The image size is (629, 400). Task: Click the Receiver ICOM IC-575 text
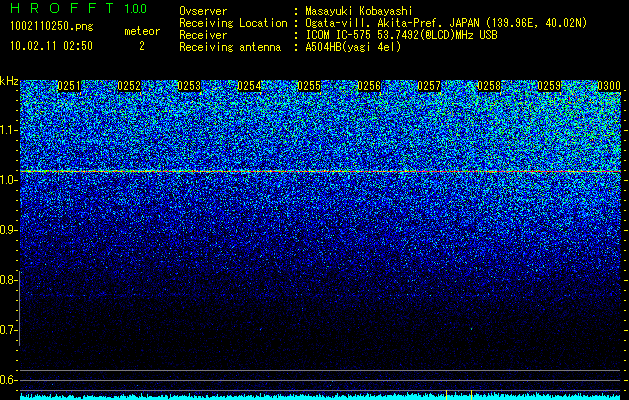coord(401,35)
